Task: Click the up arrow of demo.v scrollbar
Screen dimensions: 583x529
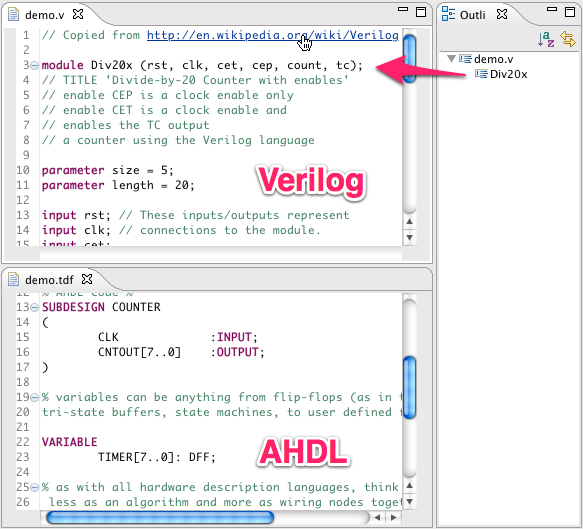Action: pos(409,222)
